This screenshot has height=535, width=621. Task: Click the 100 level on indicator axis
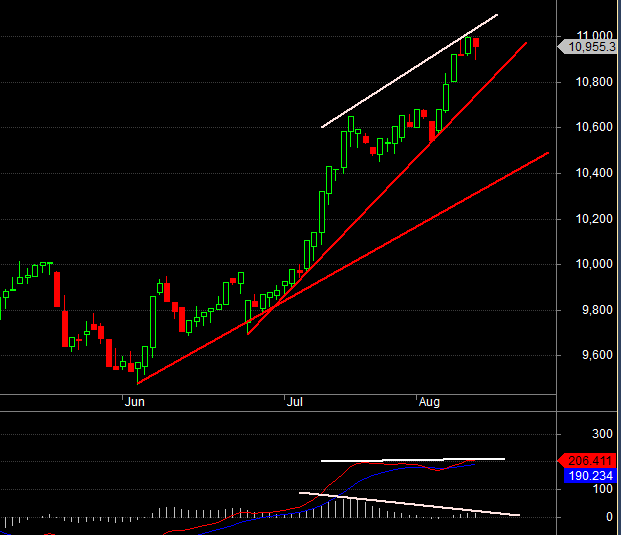tap(602, 489)
